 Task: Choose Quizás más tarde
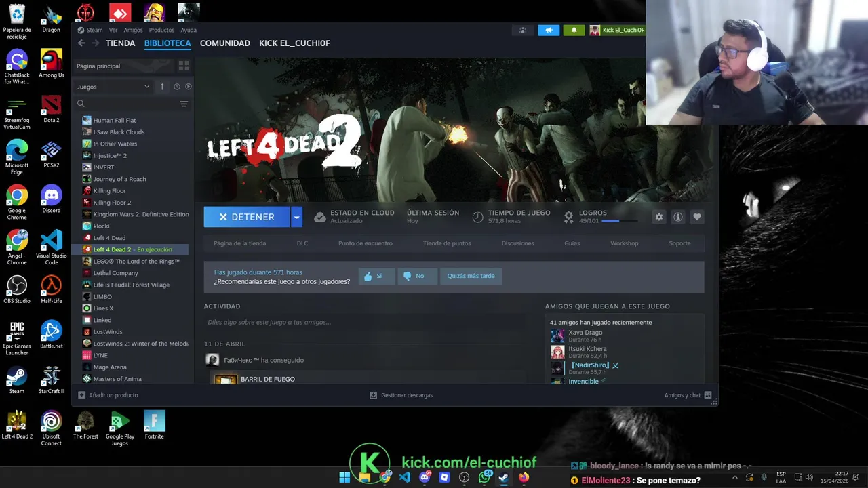471,276
